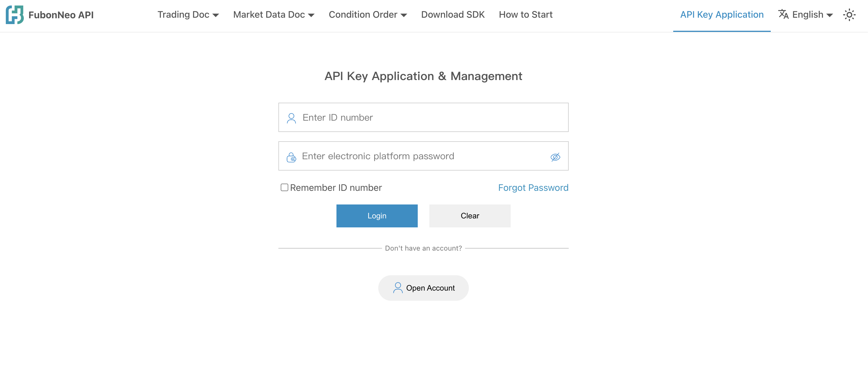Click the person icon inside Open Account button
Viewport: 868px width, 384px height.
point(398,288)
